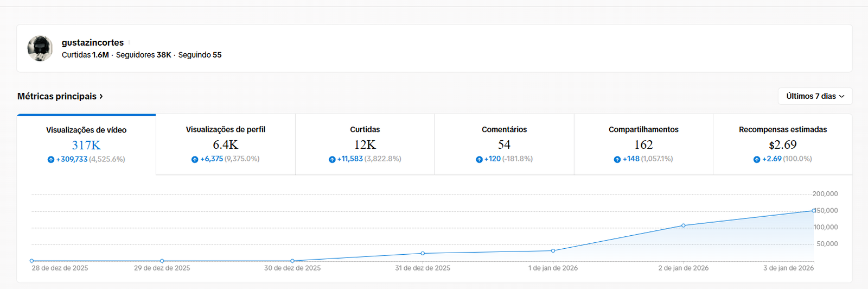The height and width of the screenshot is (289, 868).
Task: Click up-arrow icon beside +11,583
Action: (332, 159)
